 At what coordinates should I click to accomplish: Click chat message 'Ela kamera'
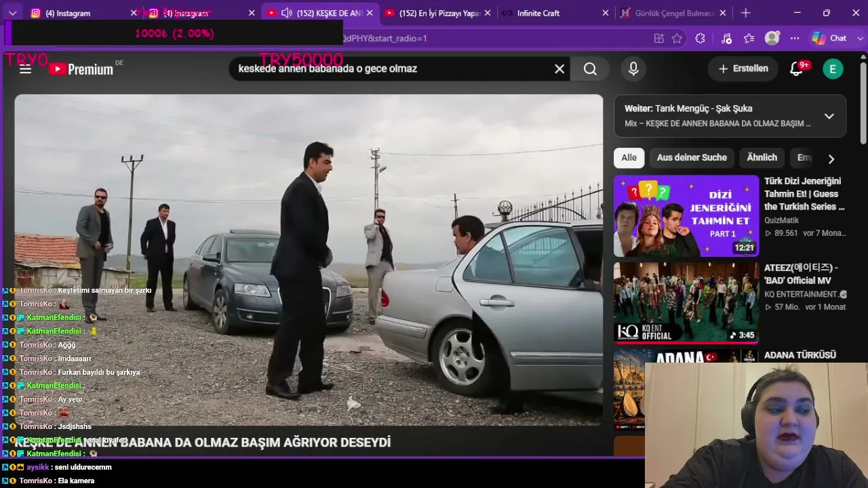[x=76, y=481]
